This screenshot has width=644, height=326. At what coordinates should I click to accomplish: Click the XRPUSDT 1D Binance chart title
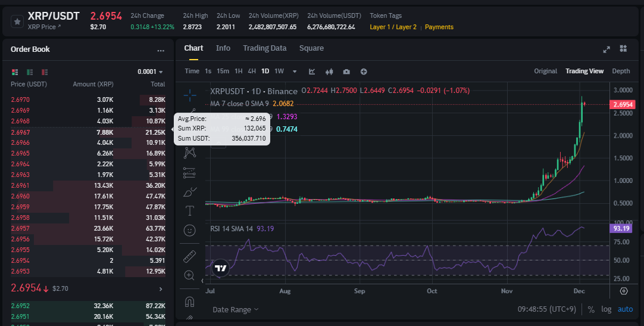click(x=254, y=91)
